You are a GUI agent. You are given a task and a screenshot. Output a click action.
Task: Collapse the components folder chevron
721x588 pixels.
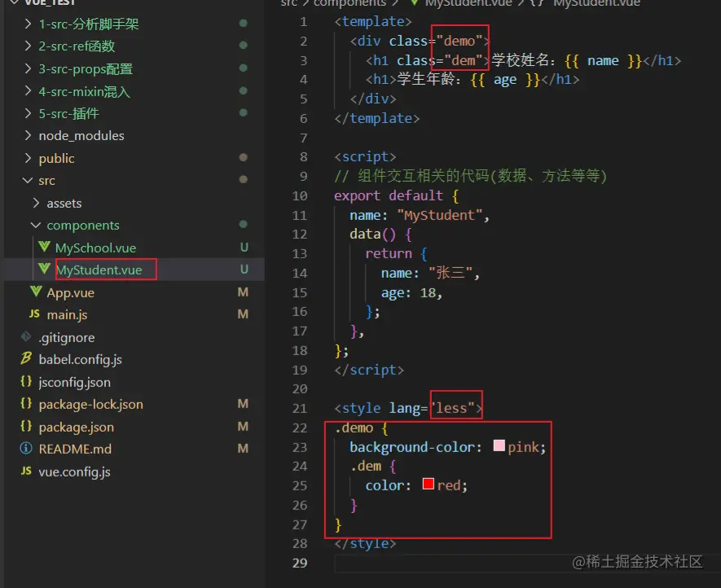pos(36,226)
